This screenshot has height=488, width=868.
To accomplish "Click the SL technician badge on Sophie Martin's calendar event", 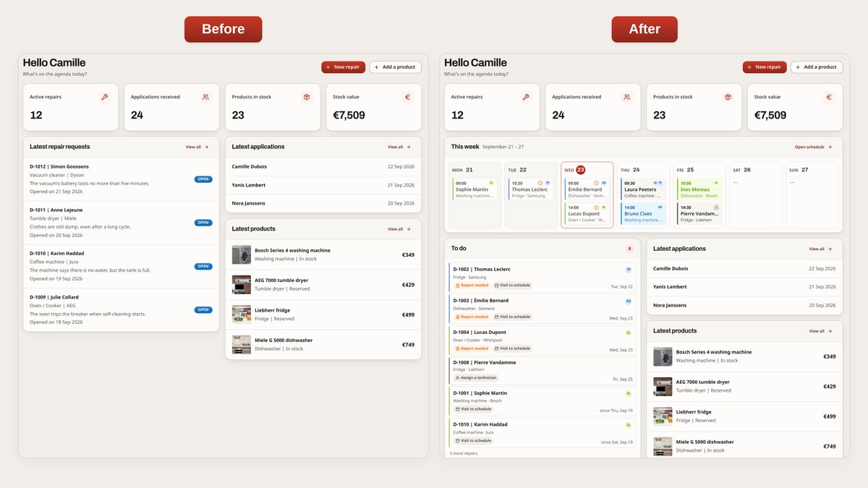I will (491, 183).
